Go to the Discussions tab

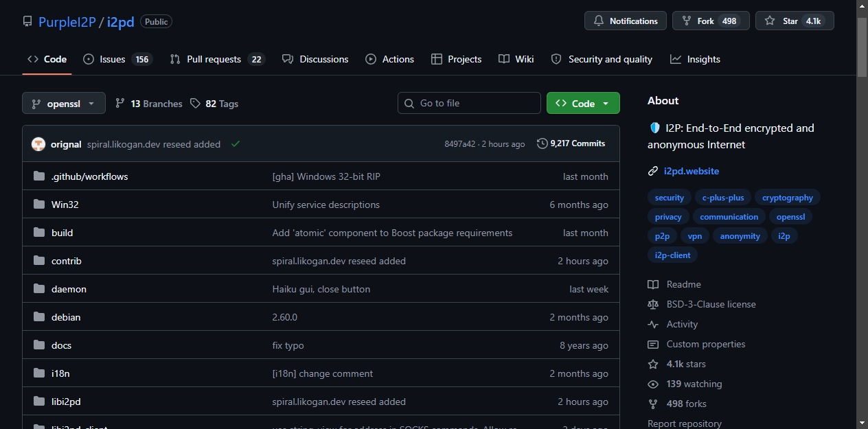(315, 59)
